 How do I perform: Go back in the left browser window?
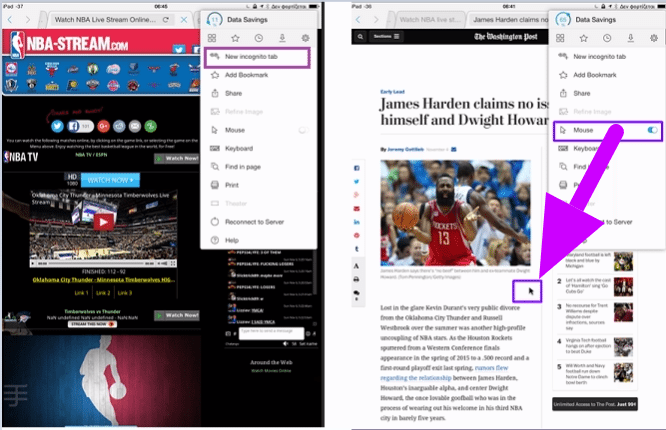tap(10, 20)
